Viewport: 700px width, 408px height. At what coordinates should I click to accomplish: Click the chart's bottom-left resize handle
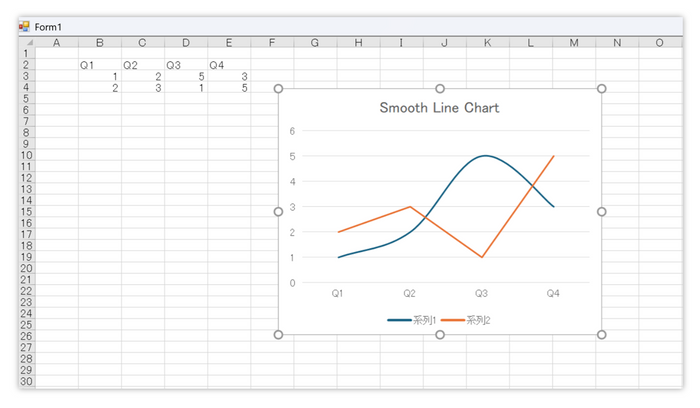[279, 334]
